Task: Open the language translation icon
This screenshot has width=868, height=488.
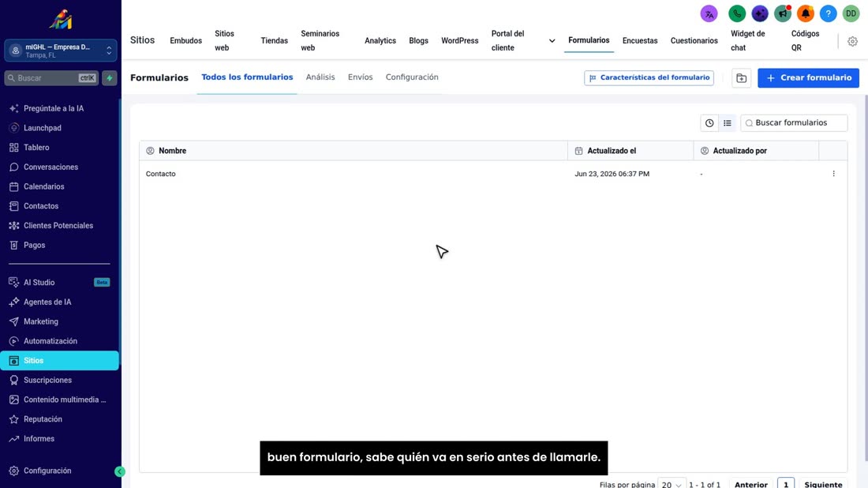Action: tap(709, 14)
